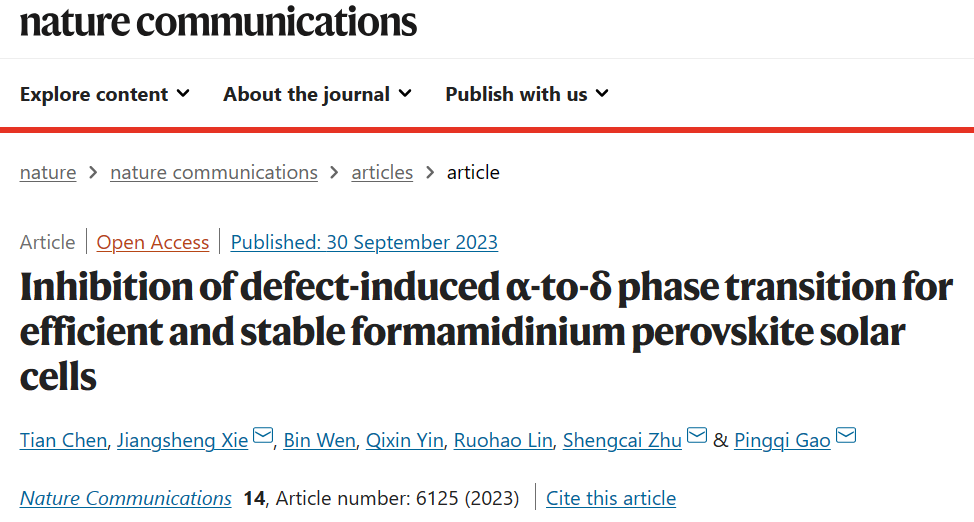Open author Bin Wen's link
The image size is (974, 522).
pos(319,440)
